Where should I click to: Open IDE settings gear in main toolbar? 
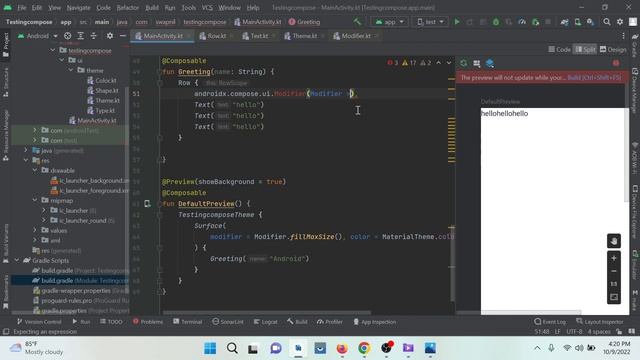pos(620,22)
